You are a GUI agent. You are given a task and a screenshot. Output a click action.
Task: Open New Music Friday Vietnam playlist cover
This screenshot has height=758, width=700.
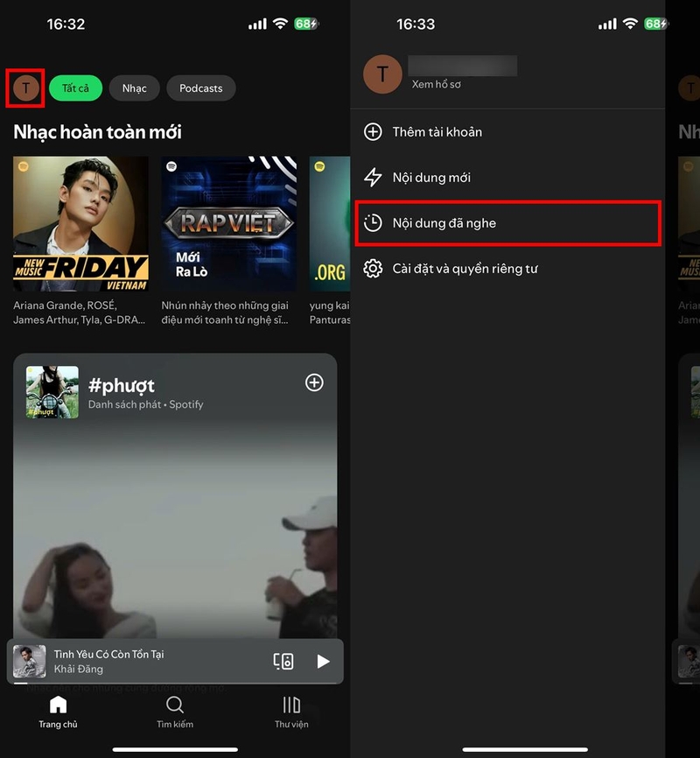[80, 223]
